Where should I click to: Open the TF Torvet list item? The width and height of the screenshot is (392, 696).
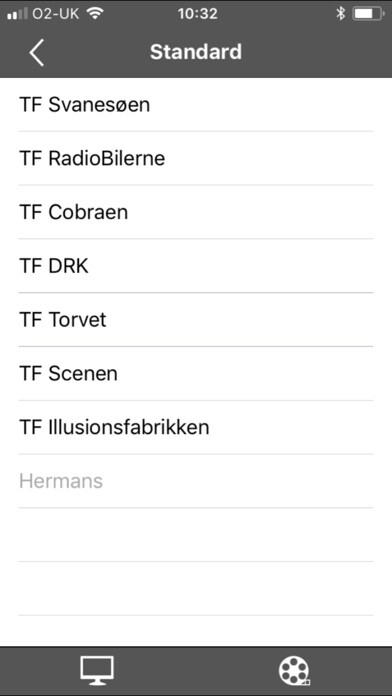[x=196, y=320]
